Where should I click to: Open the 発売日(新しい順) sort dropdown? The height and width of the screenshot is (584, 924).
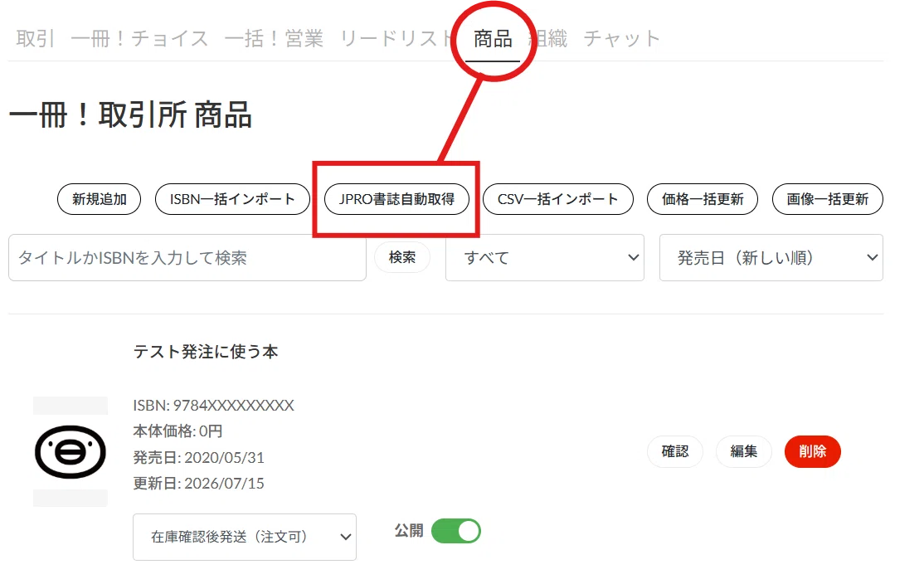pos(771,257)
